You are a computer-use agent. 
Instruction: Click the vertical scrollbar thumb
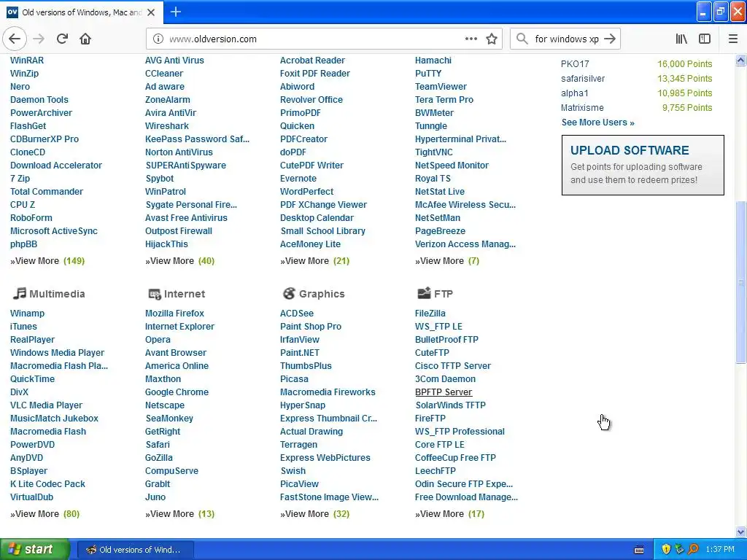[x=740, y=282]
